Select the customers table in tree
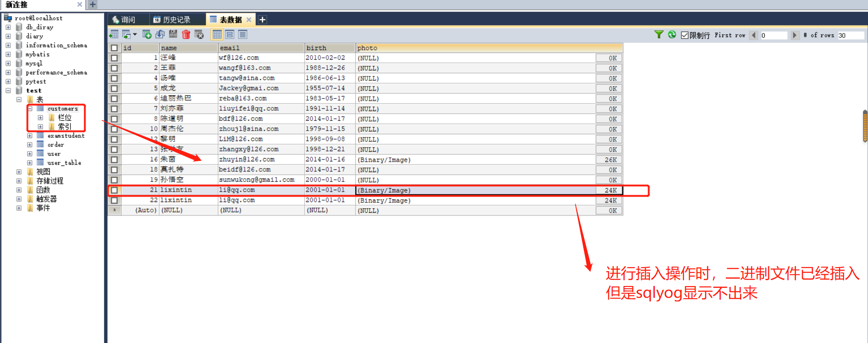 62,108
